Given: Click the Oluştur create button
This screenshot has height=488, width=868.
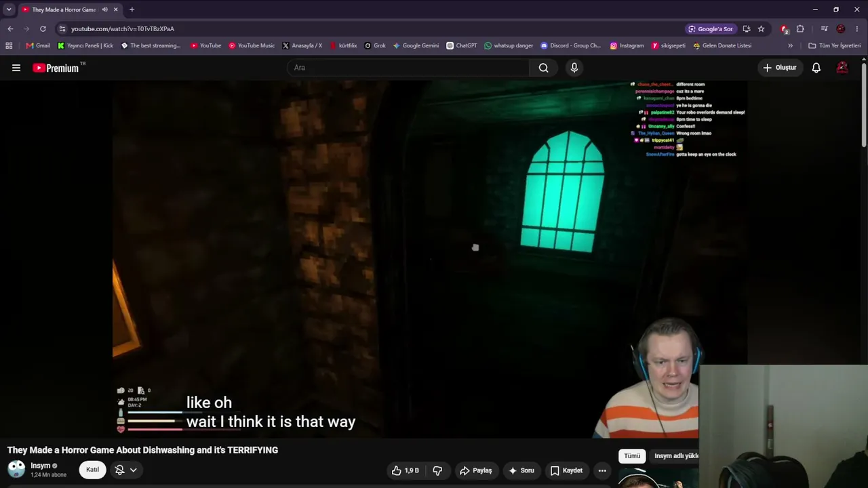Looking at the screenshot, I should click(780, 68).
